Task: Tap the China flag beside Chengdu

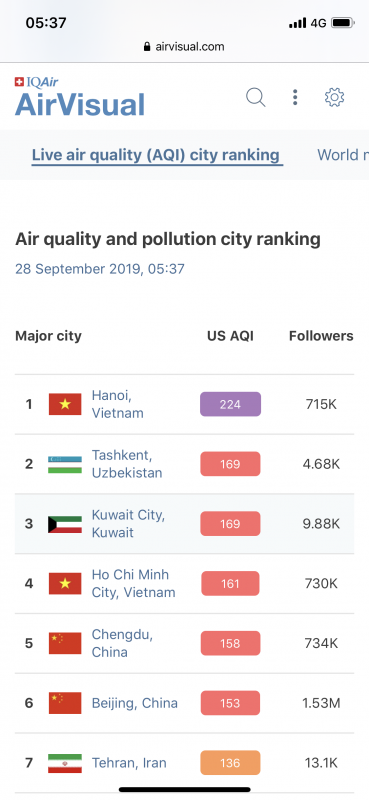Action: pos(65,643)
